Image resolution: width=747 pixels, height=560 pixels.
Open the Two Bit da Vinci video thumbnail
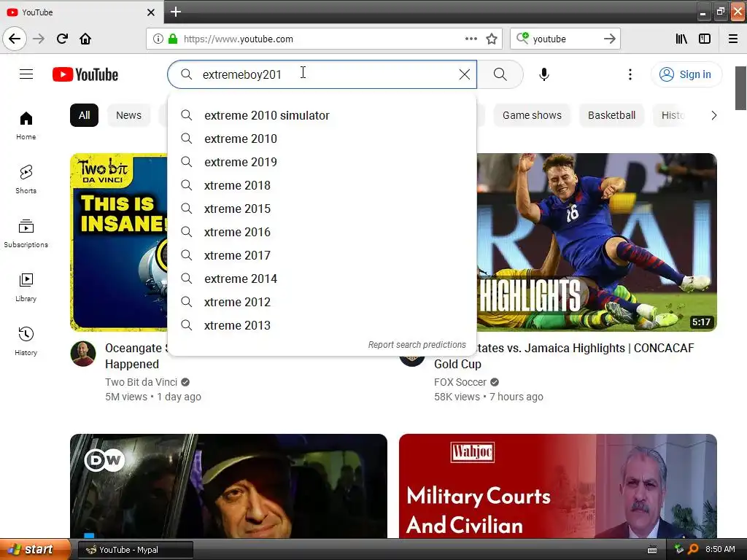coord(119,242)
